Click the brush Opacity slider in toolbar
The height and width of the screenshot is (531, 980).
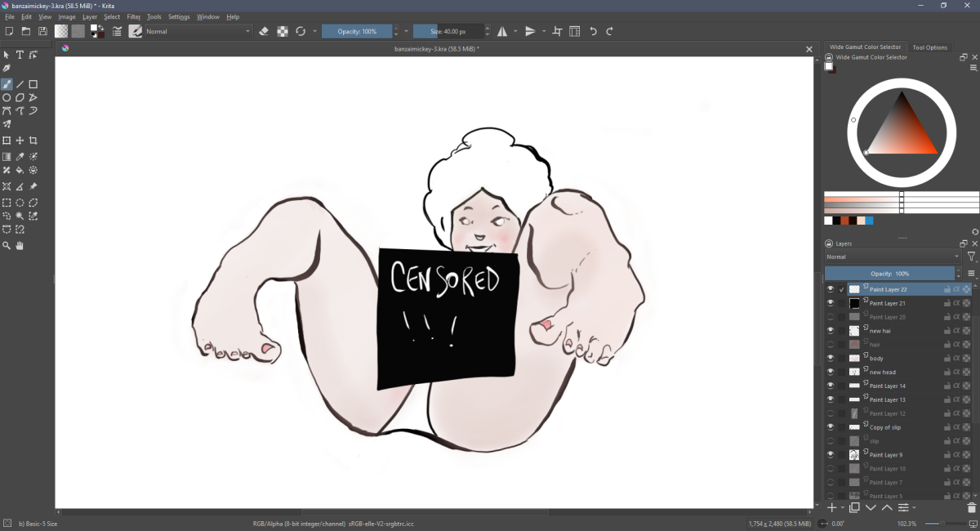[357, 32]
